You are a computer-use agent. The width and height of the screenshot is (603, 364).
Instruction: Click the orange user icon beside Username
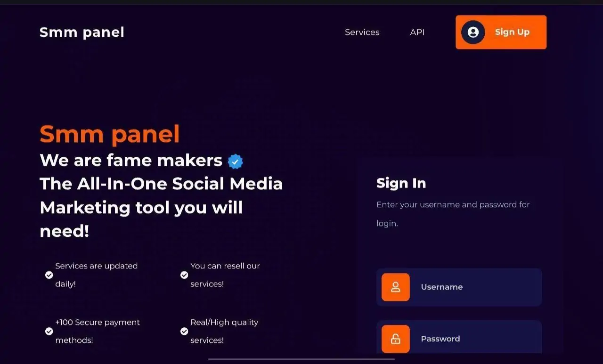click(x=396, y=287)
